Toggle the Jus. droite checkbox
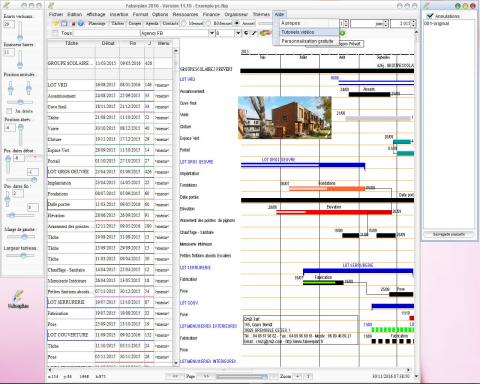 [9, 111]
